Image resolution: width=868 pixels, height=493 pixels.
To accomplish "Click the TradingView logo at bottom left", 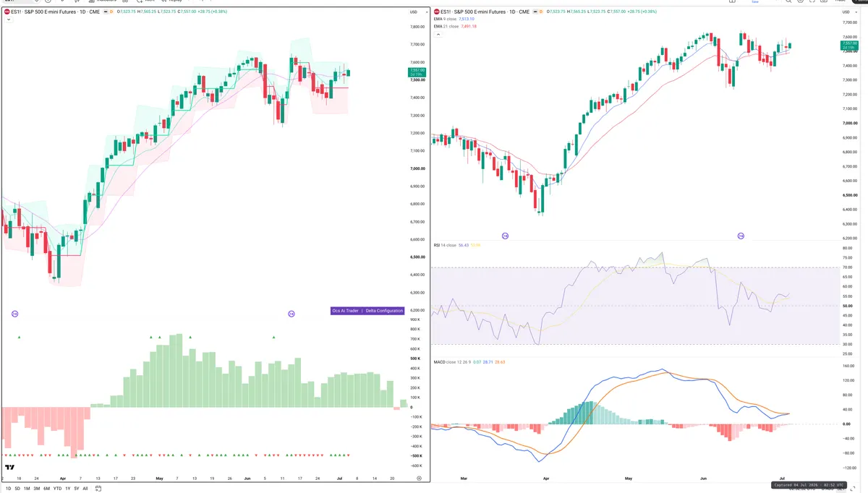I will 9,469.
